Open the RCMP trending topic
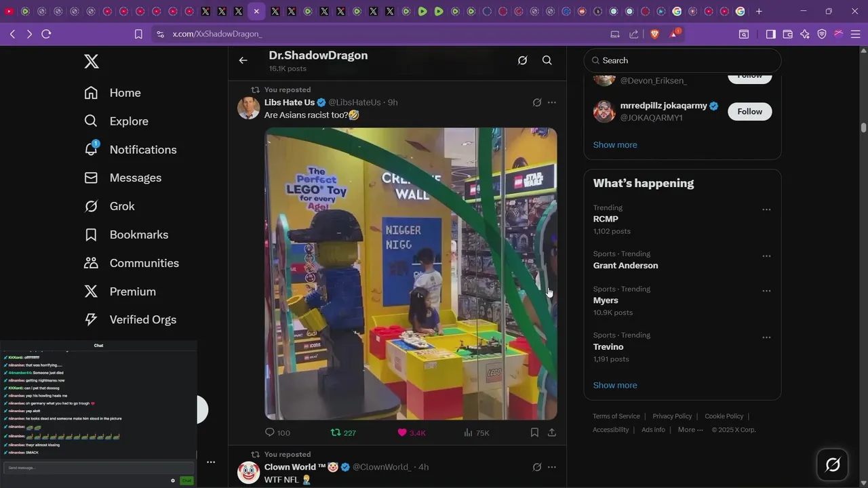 (x=606, y=219)
